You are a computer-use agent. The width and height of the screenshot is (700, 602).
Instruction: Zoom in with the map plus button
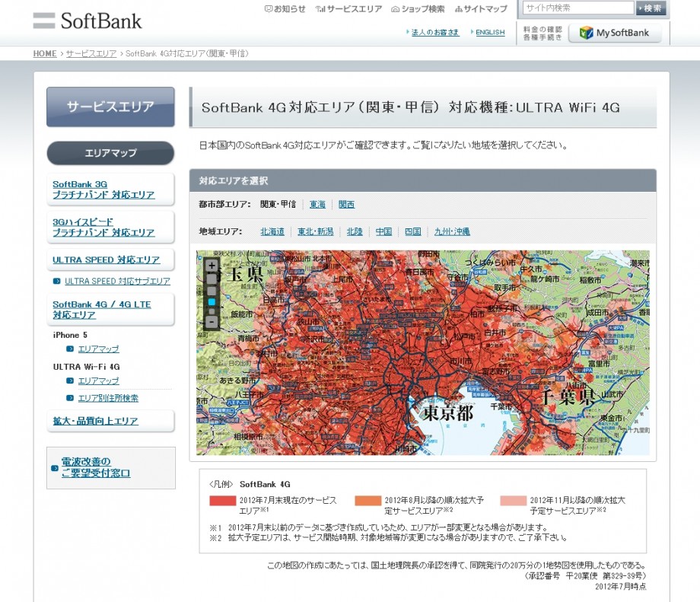pos(212,266)
